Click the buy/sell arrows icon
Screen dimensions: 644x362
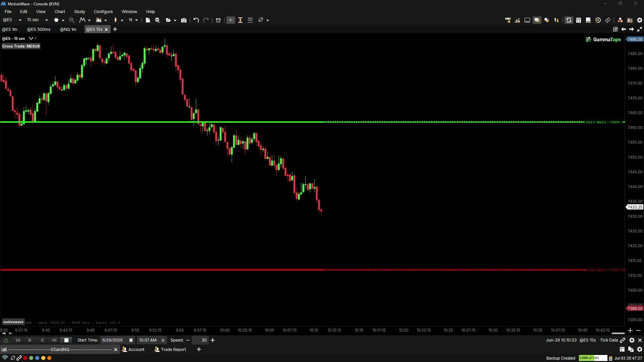pos(556,20)
